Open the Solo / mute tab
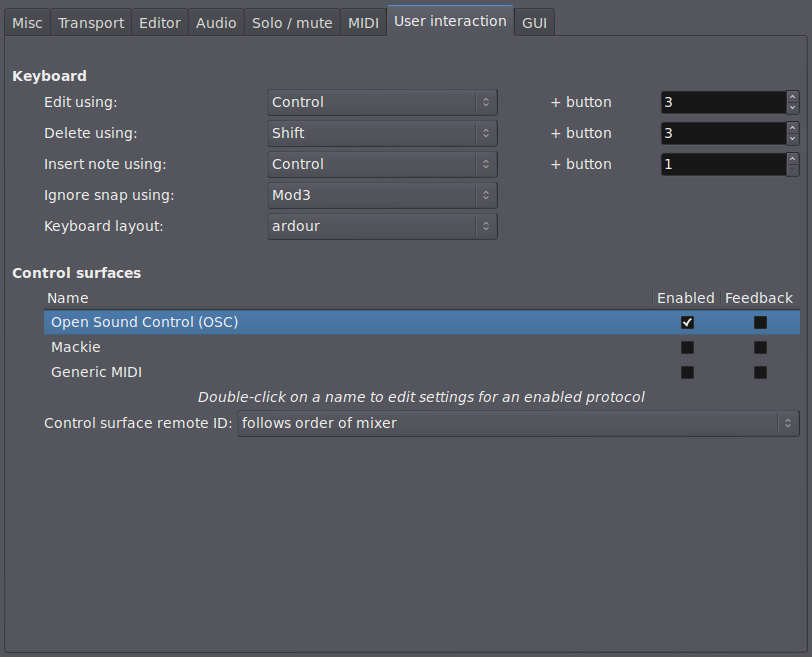Screen dimensions: 812x657 (x=292, y=22)
